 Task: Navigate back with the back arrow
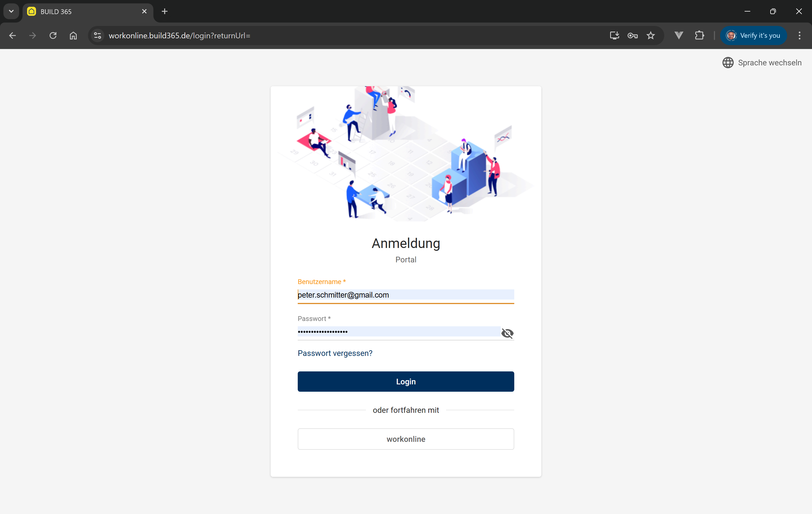click(x=12, y=36)
